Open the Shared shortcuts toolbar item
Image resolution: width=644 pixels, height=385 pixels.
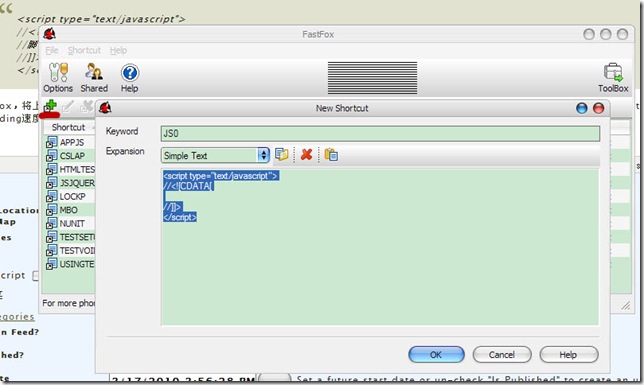(x=94, y=78)
